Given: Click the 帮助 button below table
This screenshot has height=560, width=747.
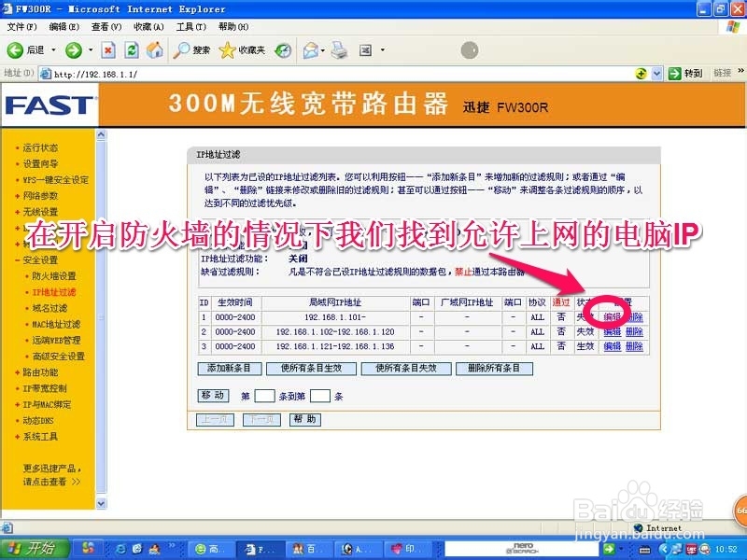Looking at the screenshot, I should (305, 419).
